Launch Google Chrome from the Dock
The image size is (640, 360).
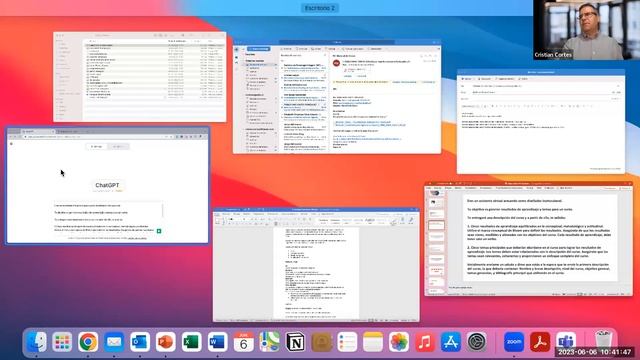point(88,342)
